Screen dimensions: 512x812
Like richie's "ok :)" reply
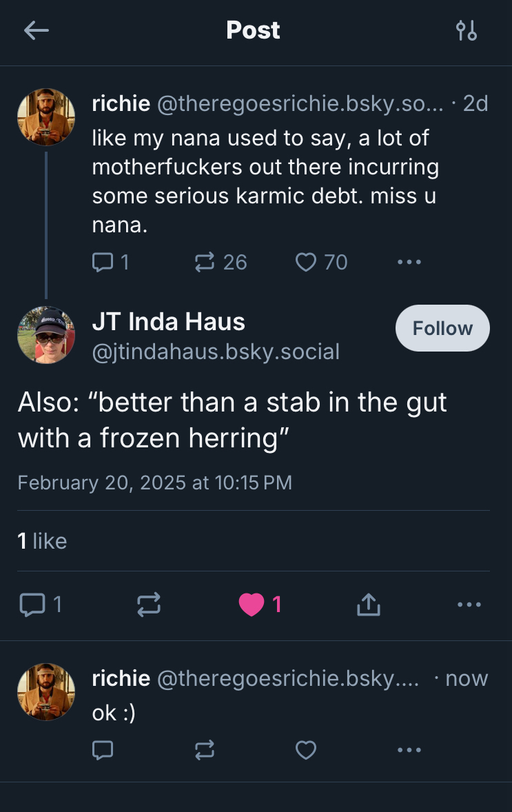click(305, 749)
